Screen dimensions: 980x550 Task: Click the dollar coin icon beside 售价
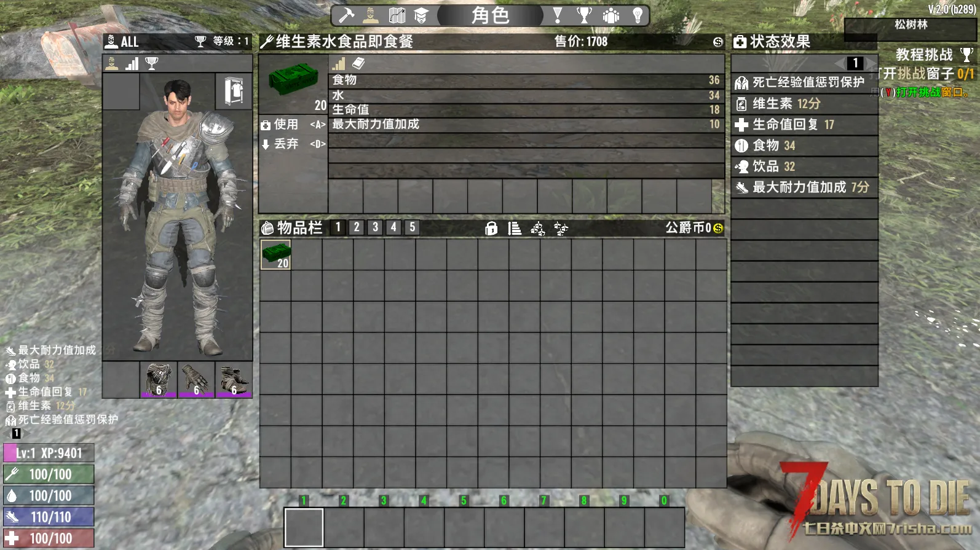(717, 42)
